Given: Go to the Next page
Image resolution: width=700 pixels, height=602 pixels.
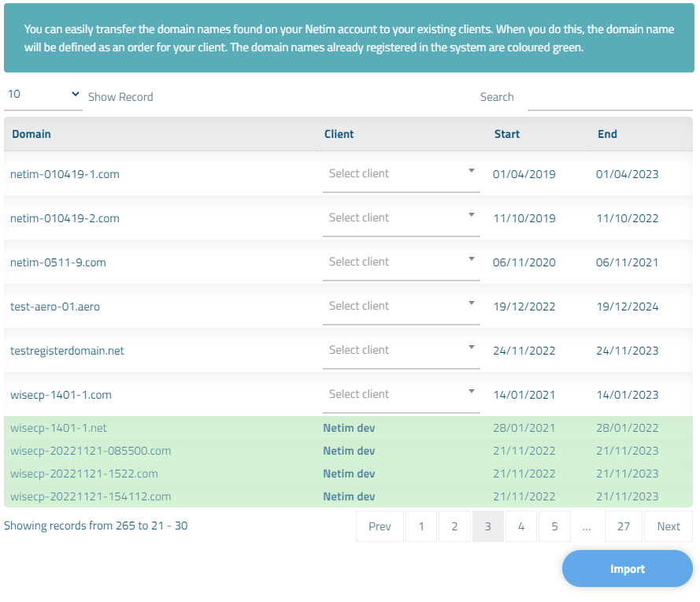Looking at the screenshot, I should tap(669, 526).
